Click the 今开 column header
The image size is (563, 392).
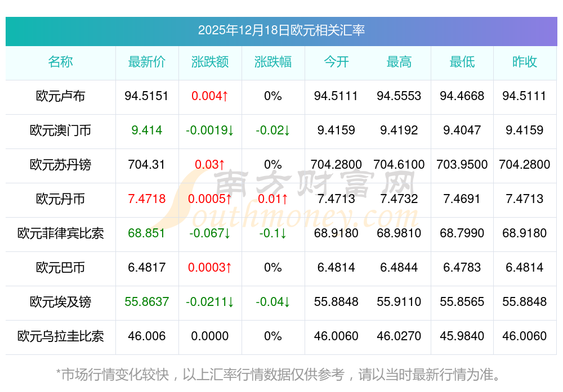(x=336, y=62)
